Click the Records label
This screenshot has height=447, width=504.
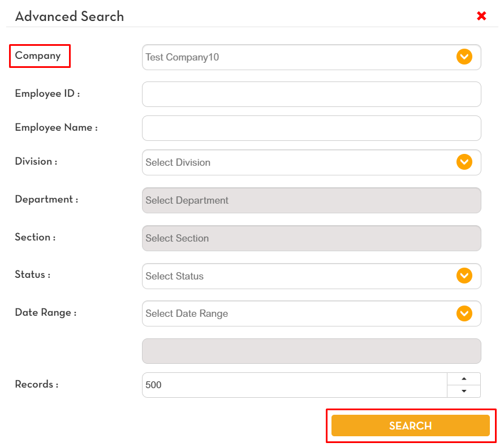pos(36,384)
